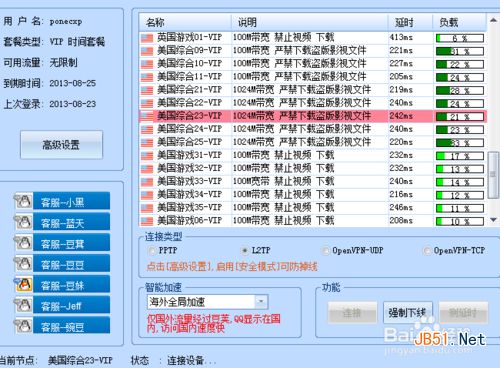Click the flag icon of 美国游戏31-VIP
The width and height of the screenshot is (500, 368).
click(147, 156)
